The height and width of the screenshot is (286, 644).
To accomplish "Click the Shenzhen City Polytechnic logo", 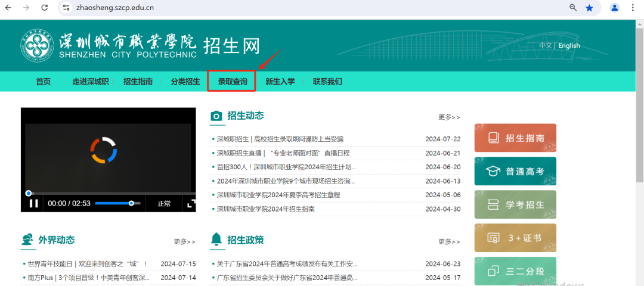I will pos(109,44).
